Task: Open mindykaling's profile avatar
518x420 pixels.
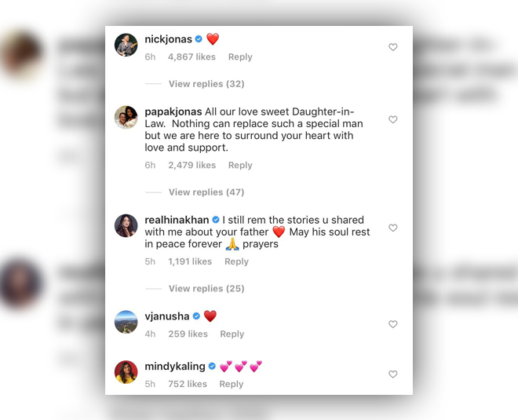Action: [126, 372]
